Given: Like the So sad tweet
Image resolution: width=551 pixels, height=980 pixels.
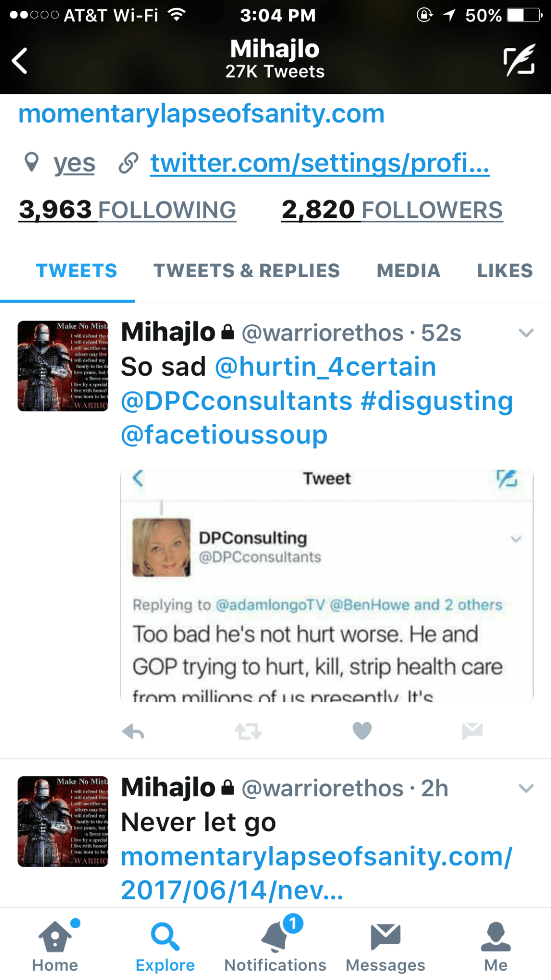Looking at the screenshot, I should click(x=362, y=731).
